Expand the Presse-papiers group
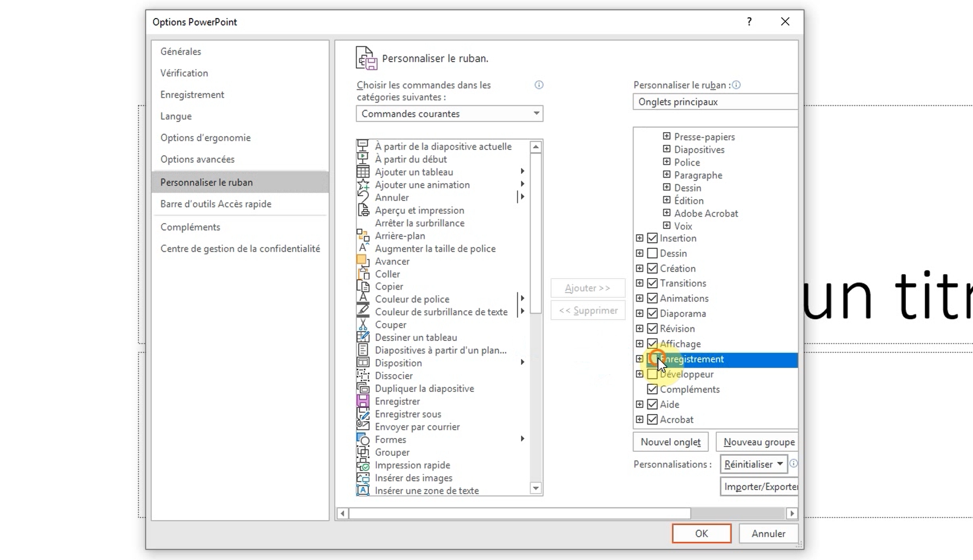The image size is (973, 560). click(x=667, y=136)
